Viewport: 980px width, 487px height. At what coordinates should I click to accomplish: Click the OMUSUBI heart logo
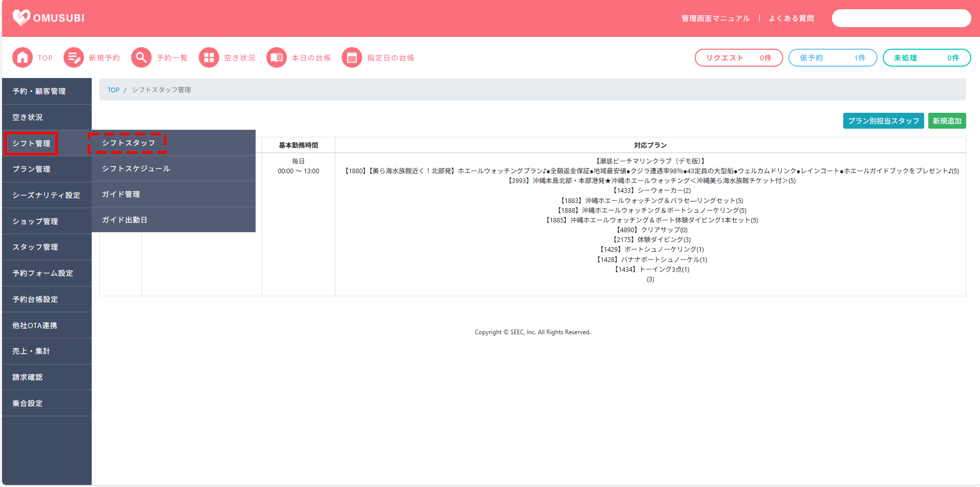(22, 18)
